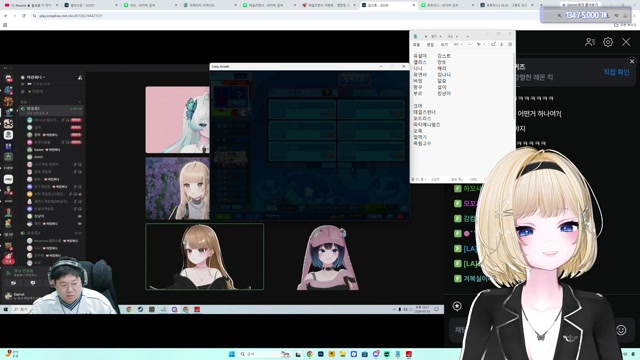Open chat settings gear icon
The height and width of the screenshot is (360, 640).
[608, 42]
